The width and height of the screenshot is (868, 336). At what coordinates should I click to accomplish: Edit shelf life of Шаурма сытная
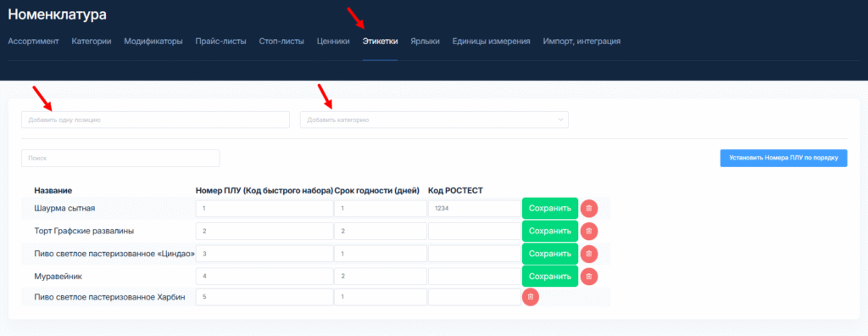tap(381, 209)
